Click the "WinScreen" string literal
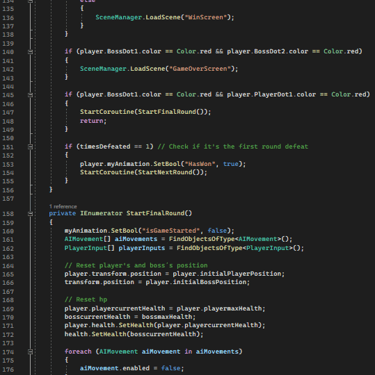The width and height of the screenshot is (375, 375). pos(206,17)
